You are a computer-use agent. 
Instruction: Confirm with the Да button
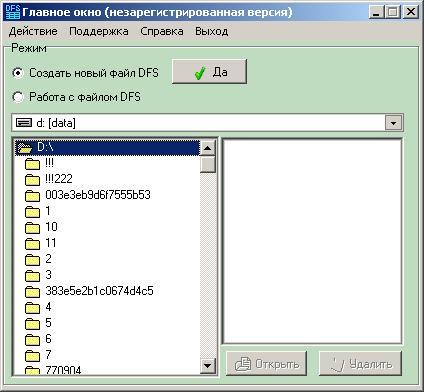point(209,71)
